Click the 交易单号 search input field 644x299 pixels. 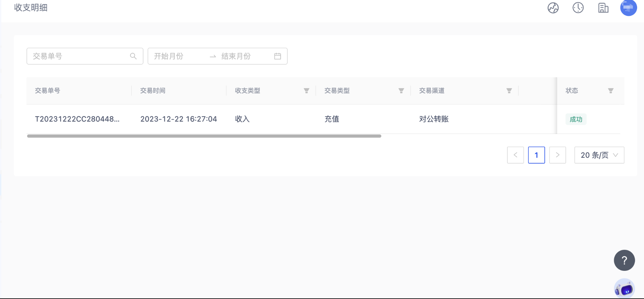(x=79, y=56)
